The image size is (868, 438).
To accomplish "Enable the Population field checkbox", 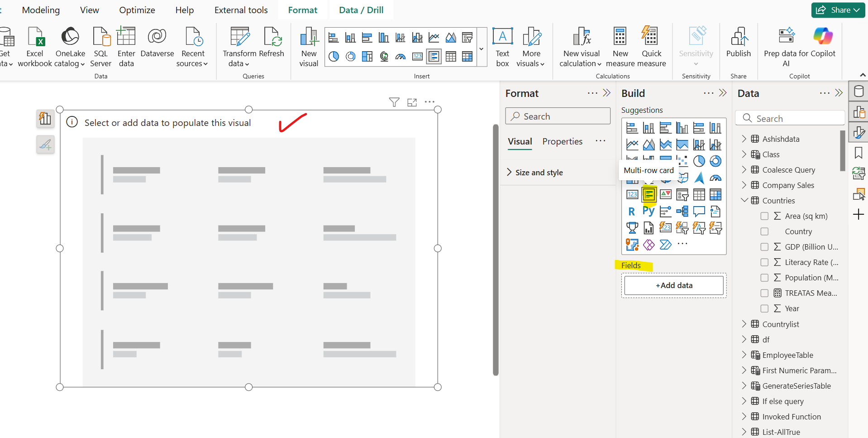I will [765, 278].
